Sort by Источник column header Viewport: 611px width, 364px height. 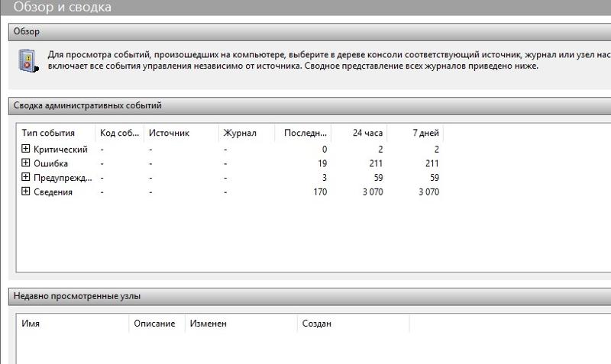tap(181, 133)
